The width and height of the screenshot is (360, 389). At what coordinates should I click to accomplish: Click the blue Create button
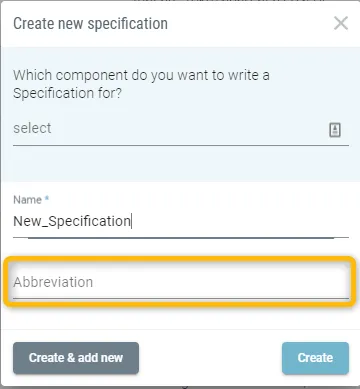click(x=315, y=358)
